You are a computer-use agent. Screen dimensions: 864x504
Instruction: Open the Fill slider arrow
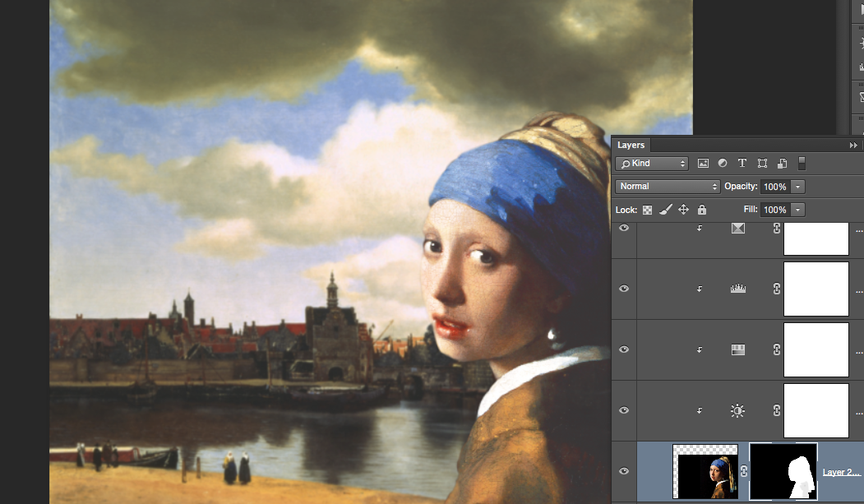(797, 210)
